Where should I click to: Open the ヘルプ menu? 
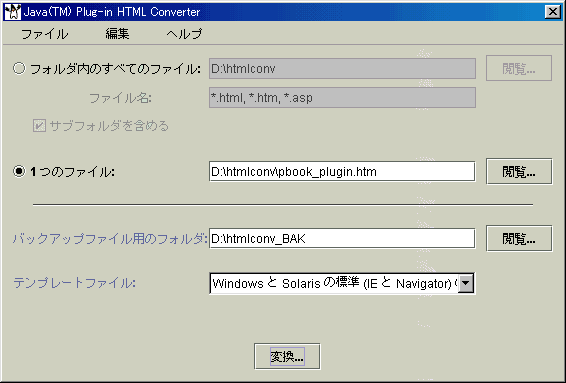184,34
